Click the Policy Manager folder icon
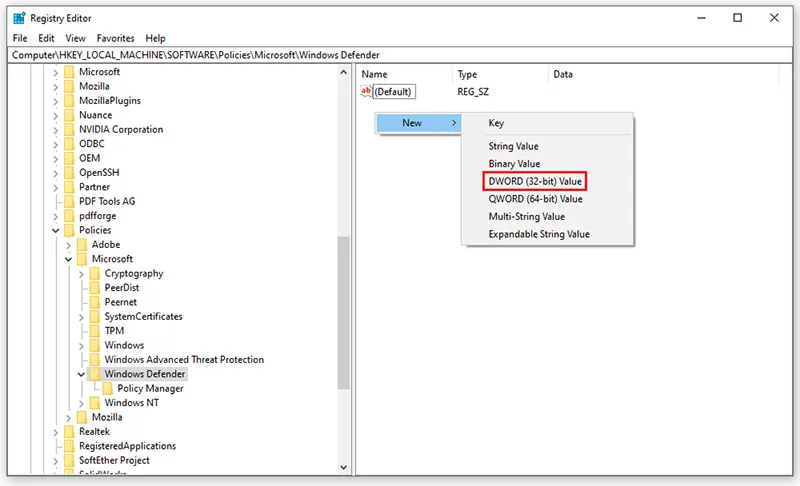This screenshot has width=800, height=486. pyautogui.click(x=108, y=388)
